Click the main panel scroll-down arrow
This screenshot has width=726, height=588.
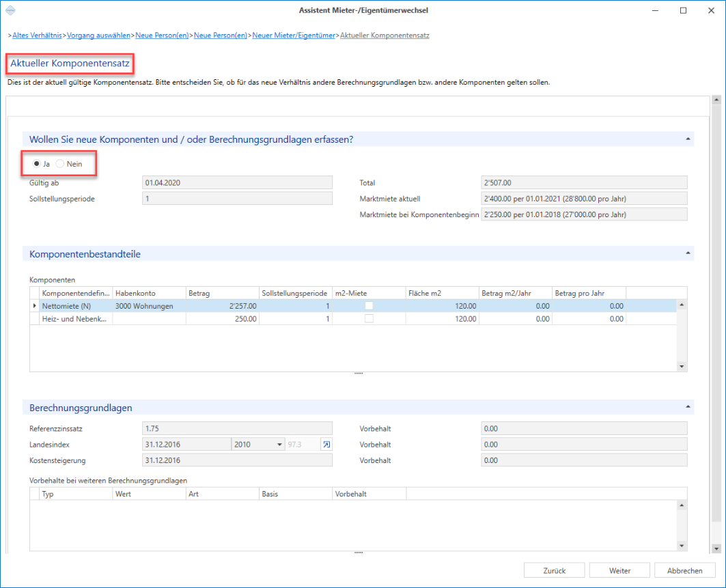click(x=716, y=548)
